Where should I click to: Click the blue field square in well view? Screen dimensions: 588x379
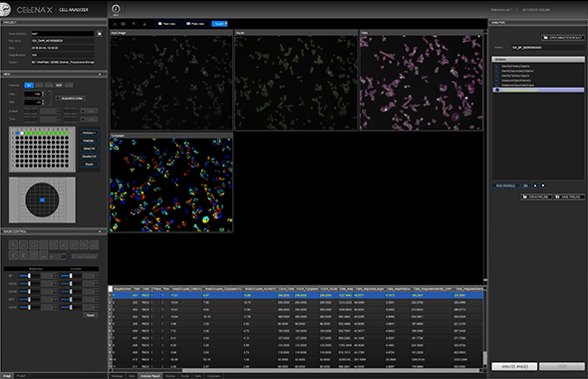coord(42,200)
